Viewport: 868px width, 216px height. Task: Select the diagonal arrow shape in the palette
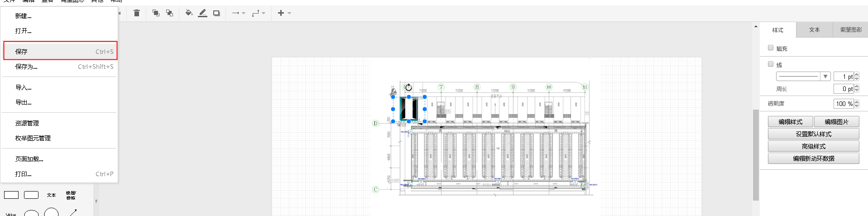click(72, 212)
